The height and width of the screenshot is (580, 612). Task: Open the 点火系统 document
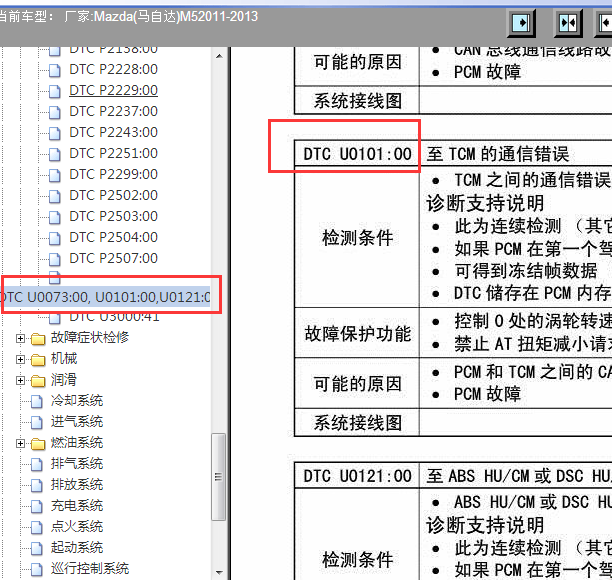click(x=77, y=527)
